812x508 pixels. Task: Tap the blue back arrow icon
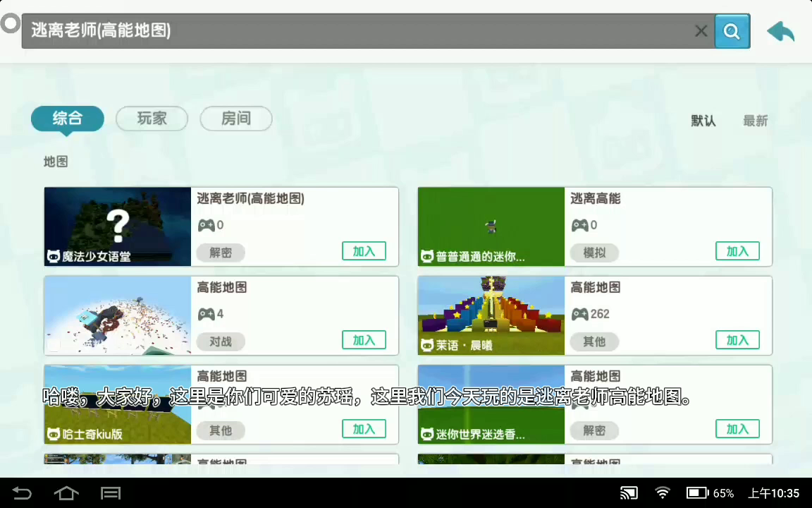pyautogui.click(x=780, y=32)
